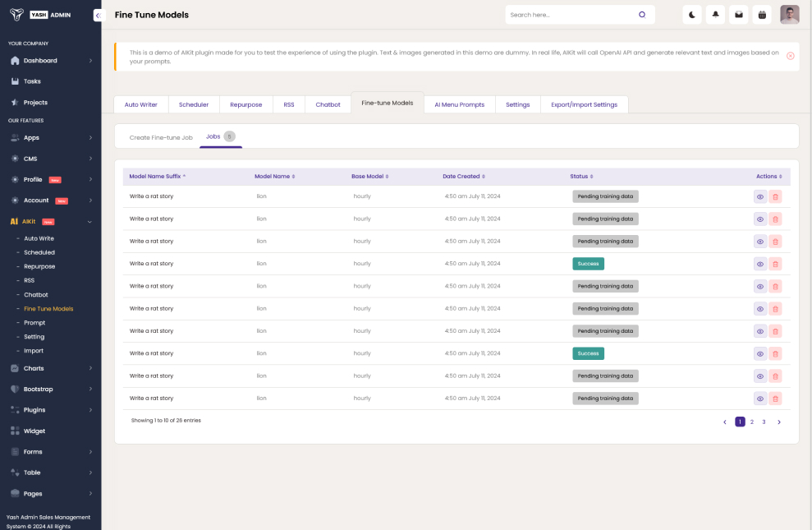The height and width of the screenshot is (530, 812).
Task: Expand the Bootstrap menu chevron
Action: tap(90, 389)
